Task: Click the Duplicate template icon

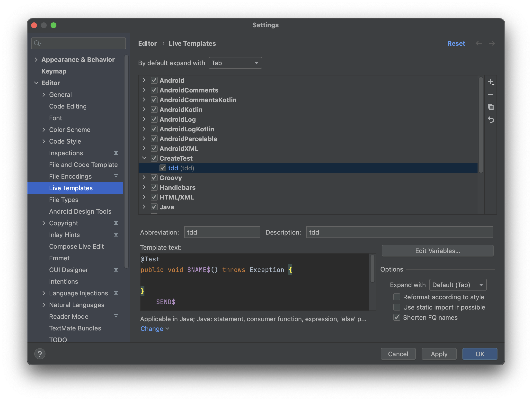Action: click(491, 107)
